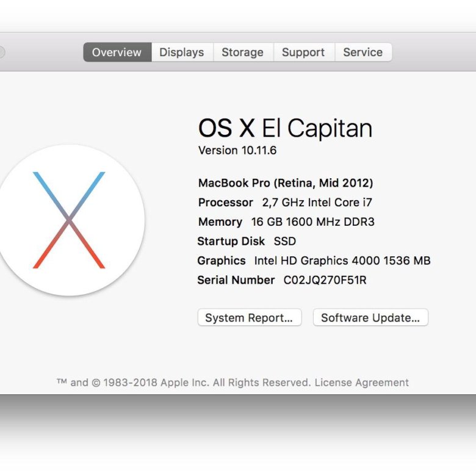The width and height of the screenshot is (476, 476).
Task: Open the Displays tab
Action: pyautogui.click(x=182, y=52)
